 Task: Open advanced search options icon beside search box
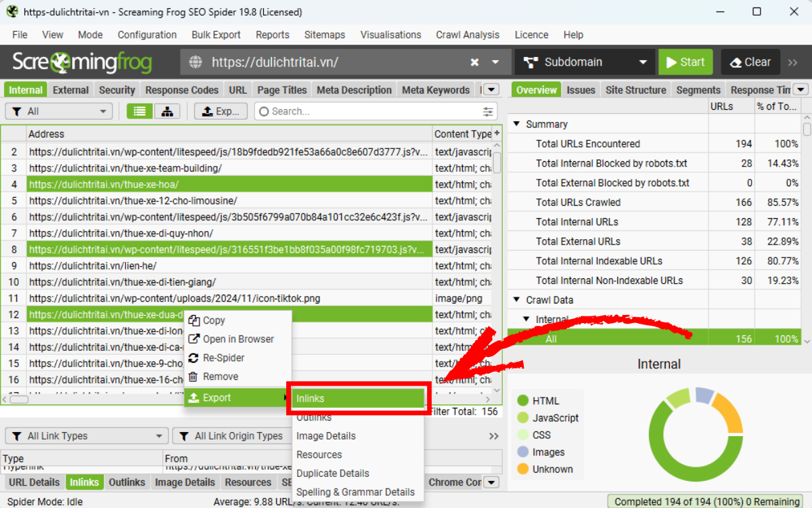pyautogui.click(x=487, y=110)
